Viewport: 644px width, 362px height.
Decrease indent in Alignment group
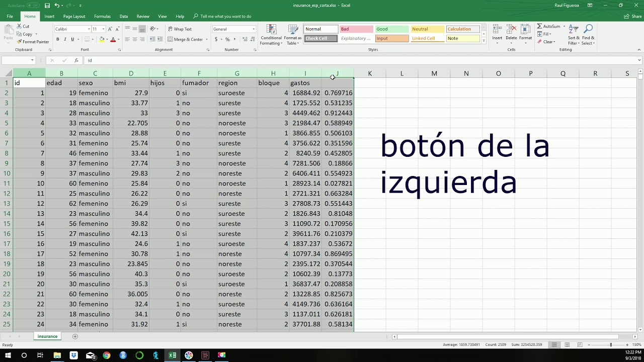pyautogui.click(x=152, y=39)
